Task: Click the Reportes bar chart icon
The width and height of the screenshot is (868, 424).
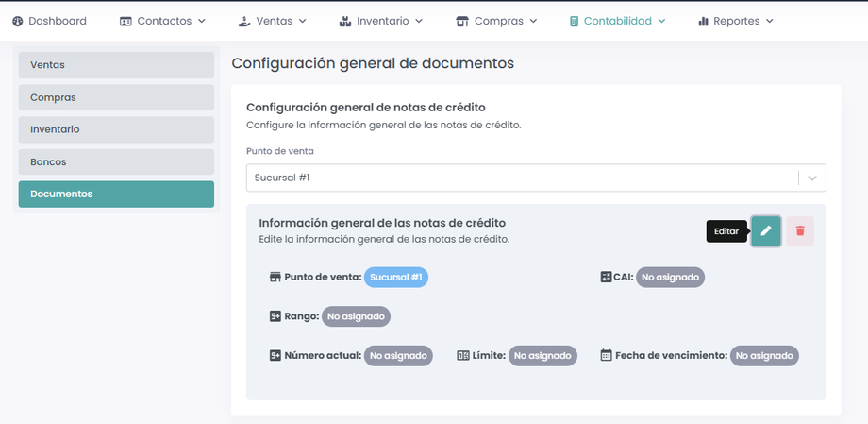Action: coord(703,21)
